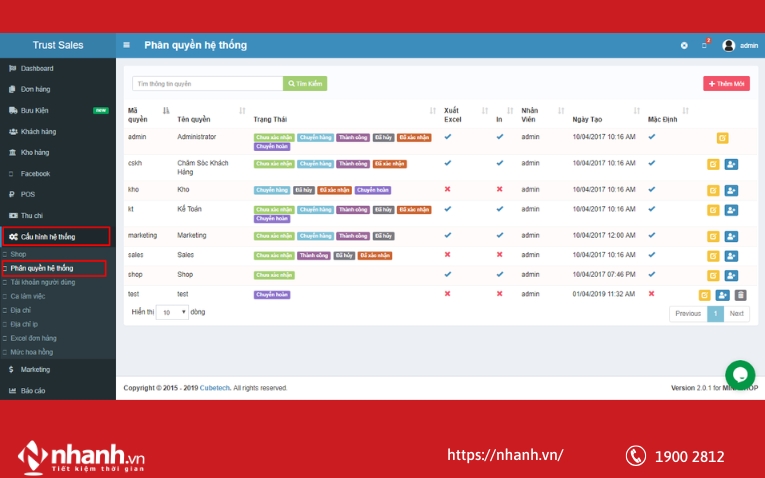The width and height of the screenshot is (765, 478).
Task: Open the green chat bubble widget
Action: pyautogui.click(x=740, y=375)
